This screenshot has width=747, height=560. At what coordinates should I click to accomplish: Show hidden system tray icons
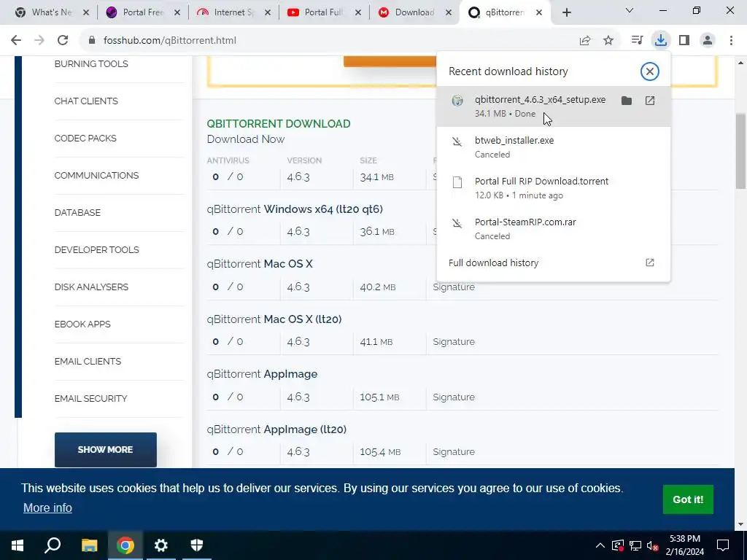(600, 545)
